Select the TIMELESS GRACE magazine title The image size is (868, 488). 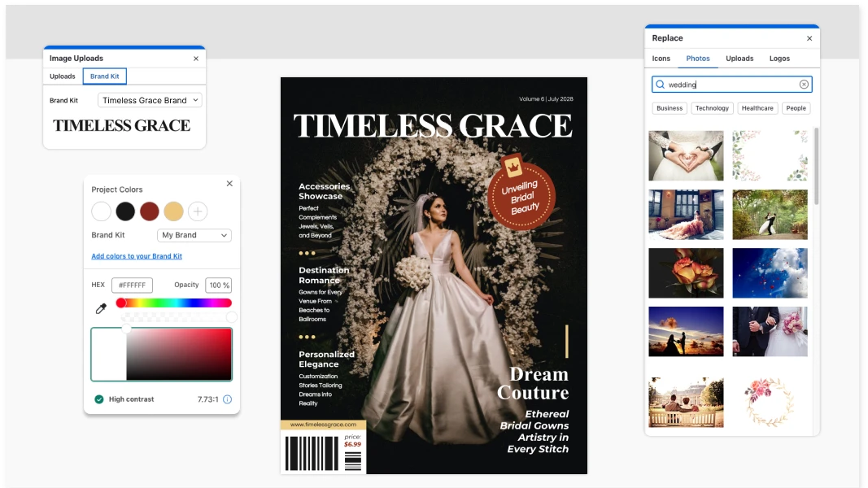pos(433,125)
